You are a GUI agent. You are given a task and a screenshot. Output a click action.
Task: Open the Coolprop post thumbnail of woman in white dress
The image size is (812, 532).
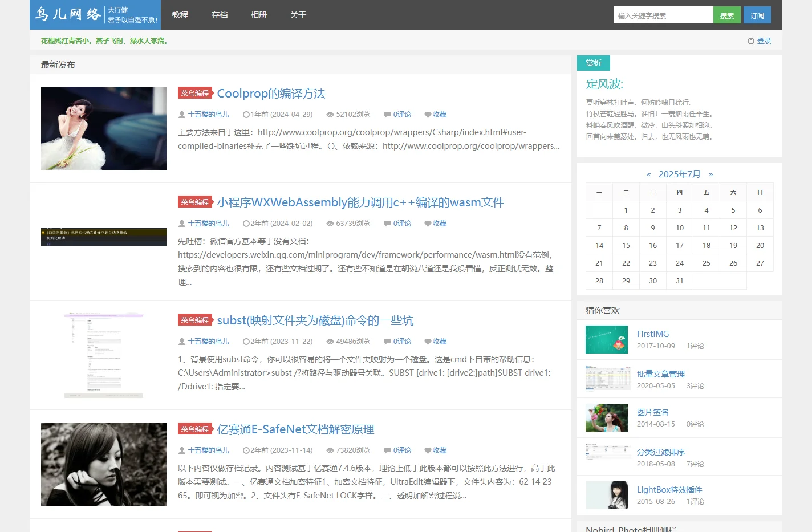(x=104, y=128)
